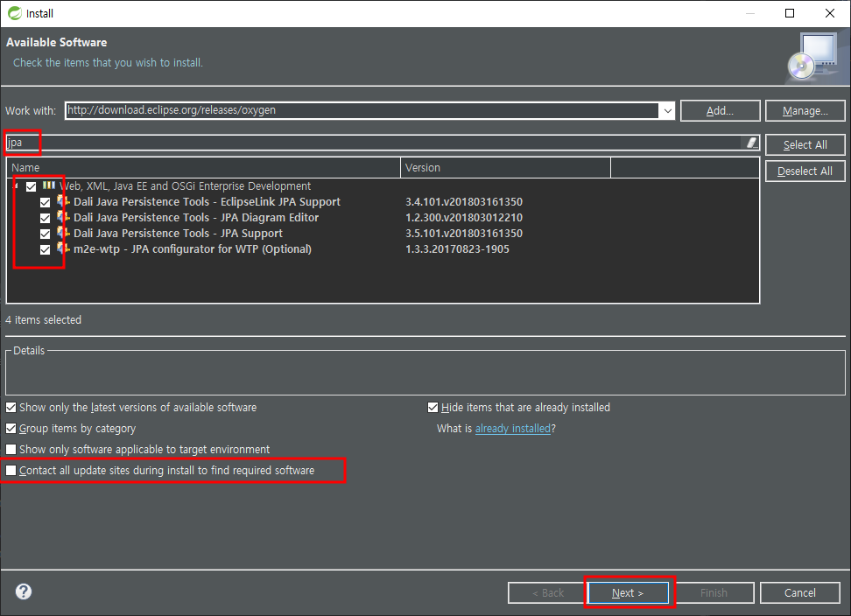
Task: Clear the jpa filter text with eraser icon
Action: [752, 143]
